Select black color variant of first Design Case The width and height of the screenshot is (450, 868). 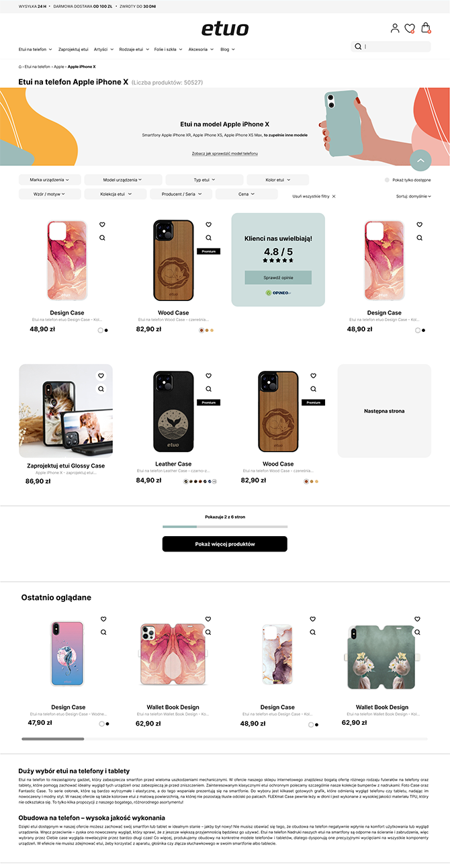point(106,330)
